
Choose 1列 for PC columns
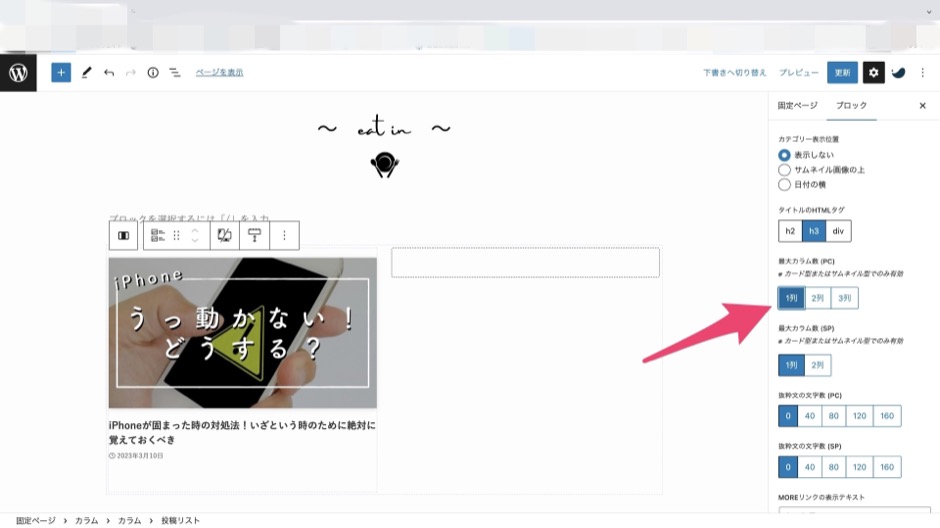point(791,298)
